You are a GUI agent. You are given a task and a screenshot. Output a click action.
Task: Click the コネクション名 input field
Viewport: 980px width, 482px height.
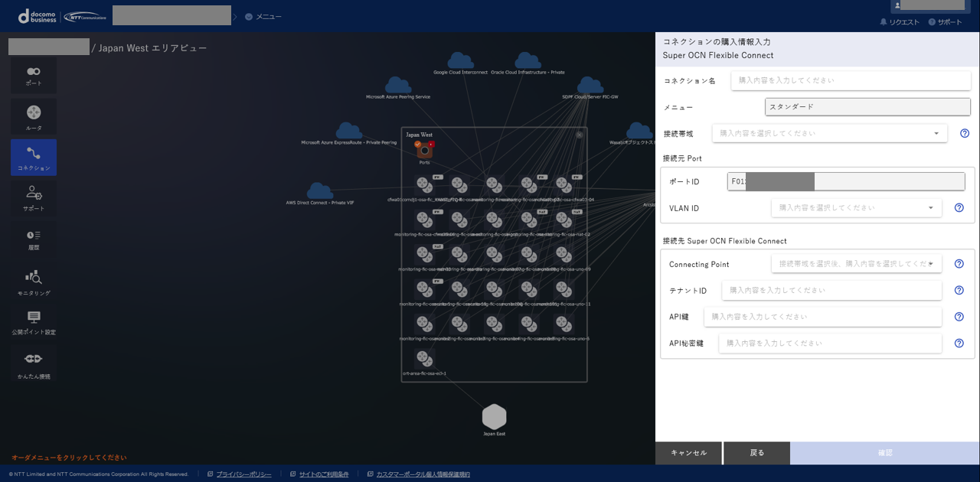pos(851,80)
